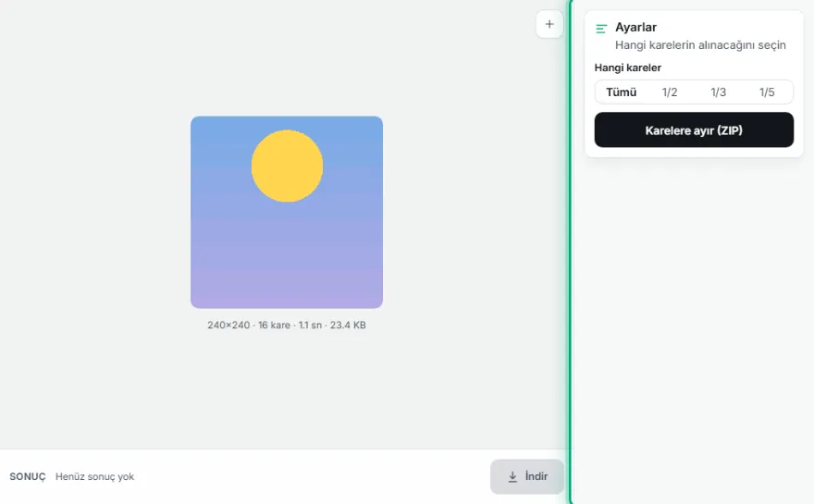Click the Ayarlar heading

[636, 27]
